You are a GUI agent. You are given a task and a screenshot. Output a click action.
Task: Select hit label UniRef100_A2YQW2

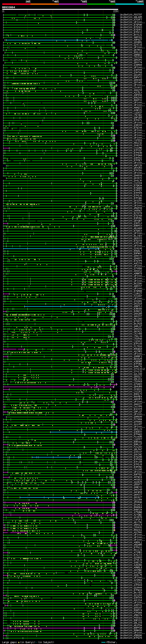pos(131,514)
